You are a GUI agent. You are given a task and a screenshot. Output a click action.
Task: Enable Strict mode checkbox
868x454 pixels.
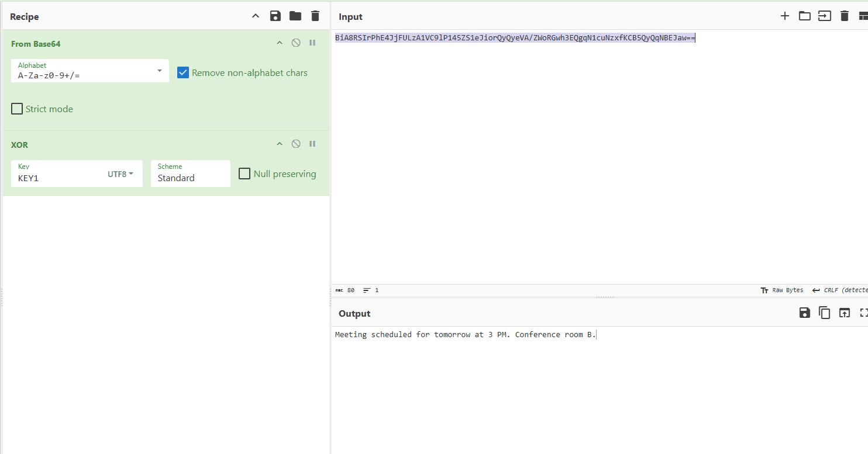point(17,109)
